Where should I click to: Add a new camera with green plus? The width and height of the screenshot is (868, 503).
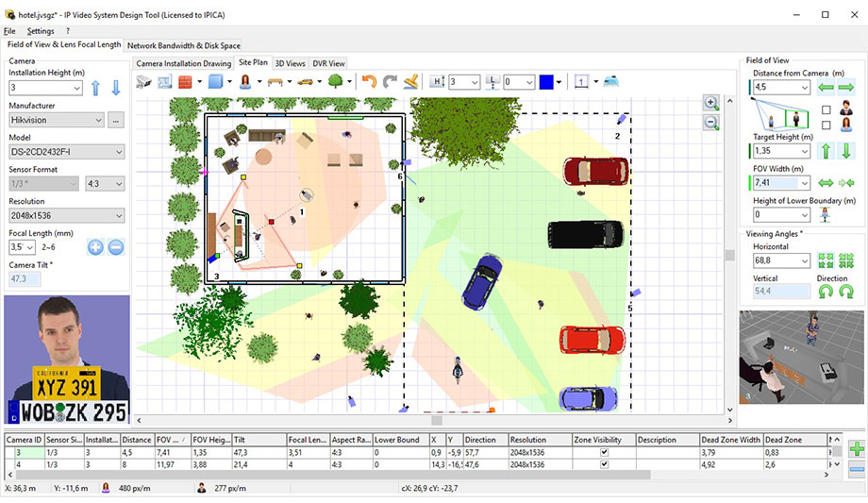click(x=857, y=448)
